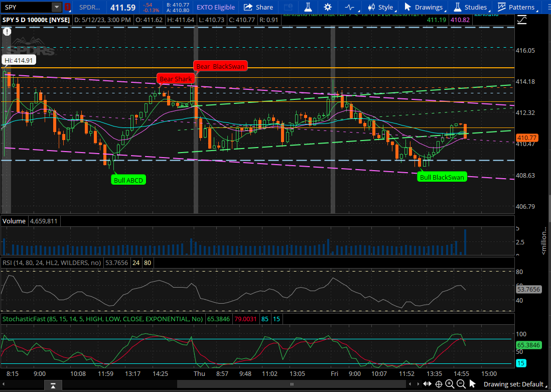Open the Drawings menu

425,7
